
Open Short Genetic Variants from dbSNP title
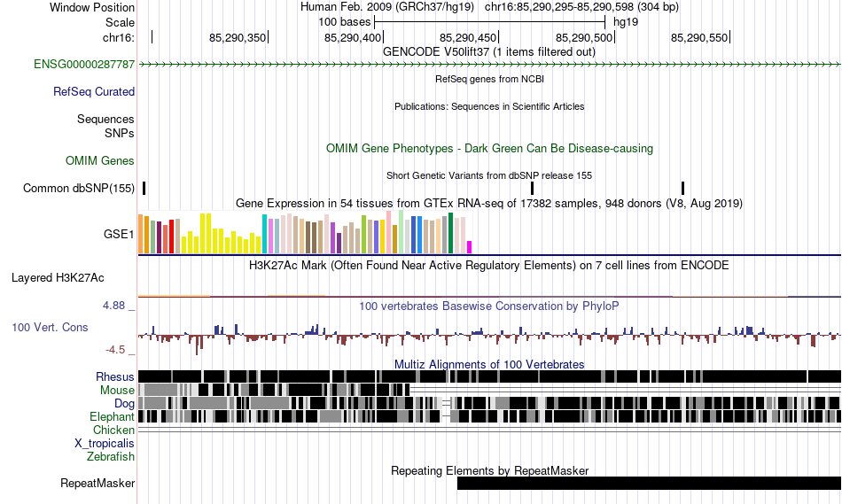(x=489, y=175)
